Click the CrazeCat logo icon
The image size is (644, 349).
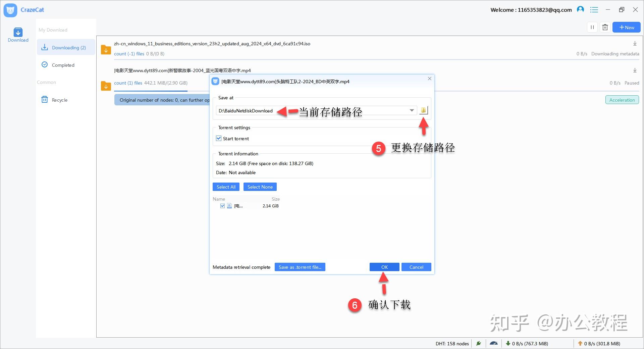coord(10,10)
